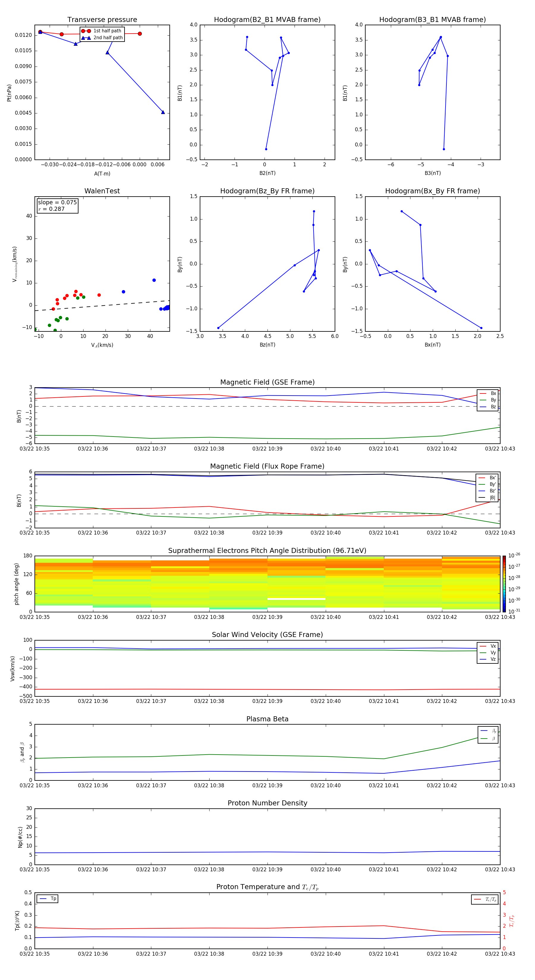Click the 'Bz(nT)' x-axis label
Viewport: 535px width, 980px height.
(267, 345)
